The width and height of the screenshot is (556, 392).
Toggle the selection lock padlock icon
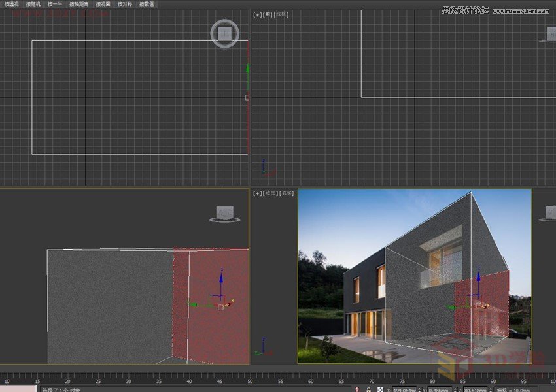pyautogui.click(x=369, y=388)
